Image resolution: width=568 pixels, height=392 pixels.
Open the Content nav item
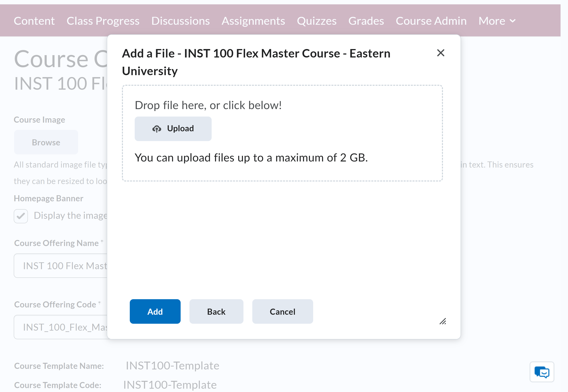tap(34, 21)
